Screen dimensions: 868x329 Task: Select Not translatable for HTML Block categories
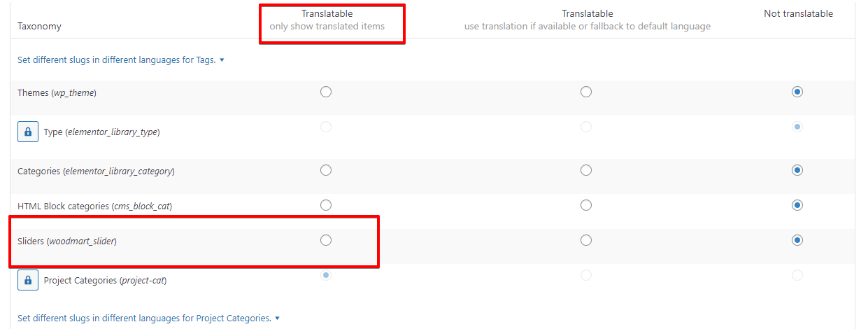pos(797,205)
